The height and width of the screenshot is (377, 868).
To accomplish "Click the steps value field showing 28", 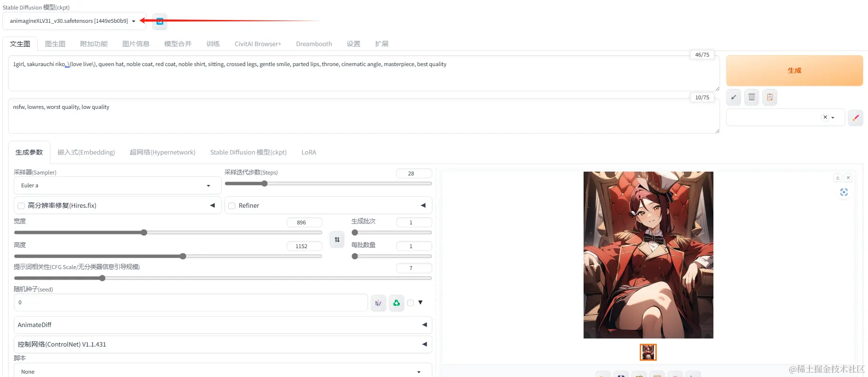I will coord(414,174).
